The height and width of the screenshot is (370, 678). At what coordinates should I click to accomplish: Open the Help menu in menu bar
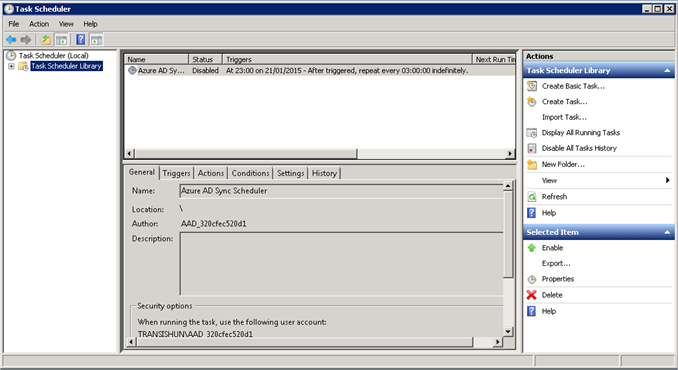(90, 24)
